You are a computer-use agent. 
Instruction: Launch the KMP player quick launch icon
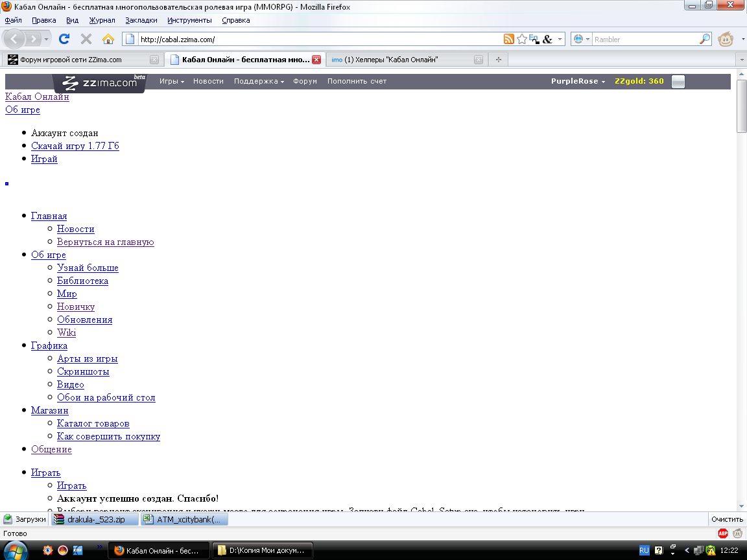[x=78, y=550]
